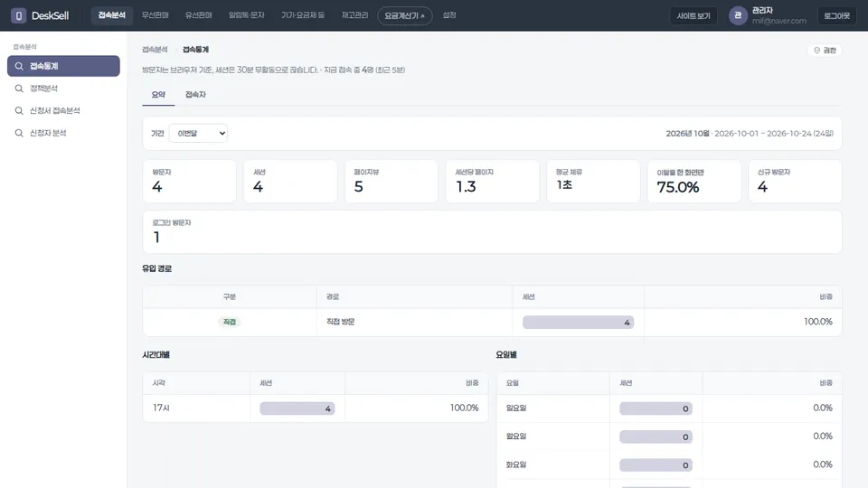Viewport: 868px width, 488px height.
Task: Launch the 요금계산기 external link button
Action: pyautogui.click(x=405, y=16)
